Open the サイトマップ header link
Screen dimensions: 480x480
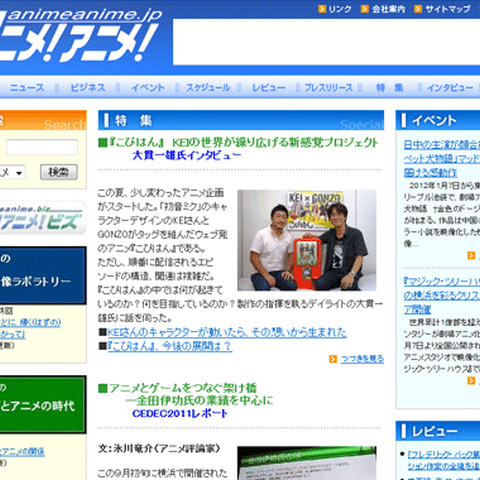[448, 9]
